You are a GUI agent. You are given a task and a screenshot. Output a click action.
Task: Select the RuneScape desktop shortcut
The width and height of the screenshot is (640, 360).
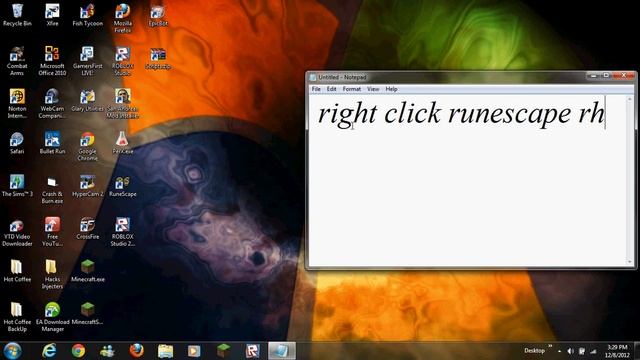122,185
